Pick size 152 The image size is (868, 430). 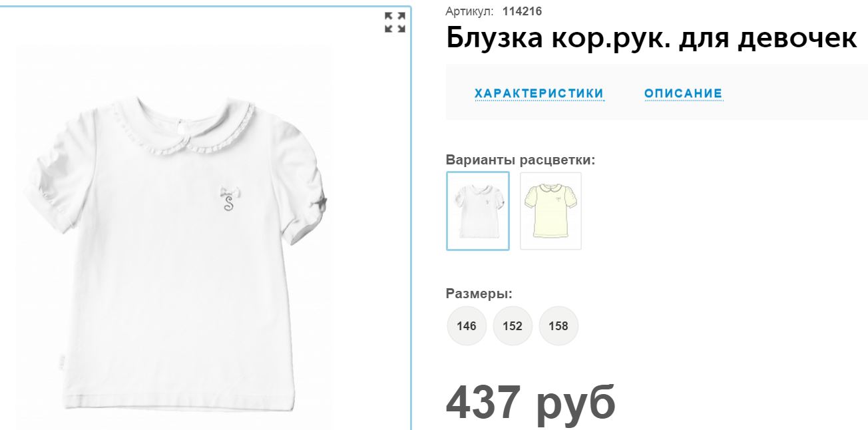(513, 326)
